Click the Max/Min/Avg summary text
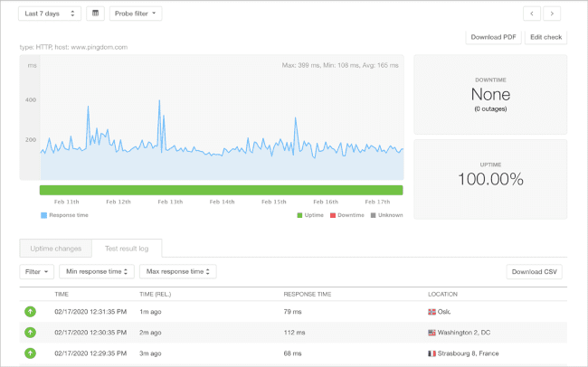The image size is (588, 367). tap(340, 65)
